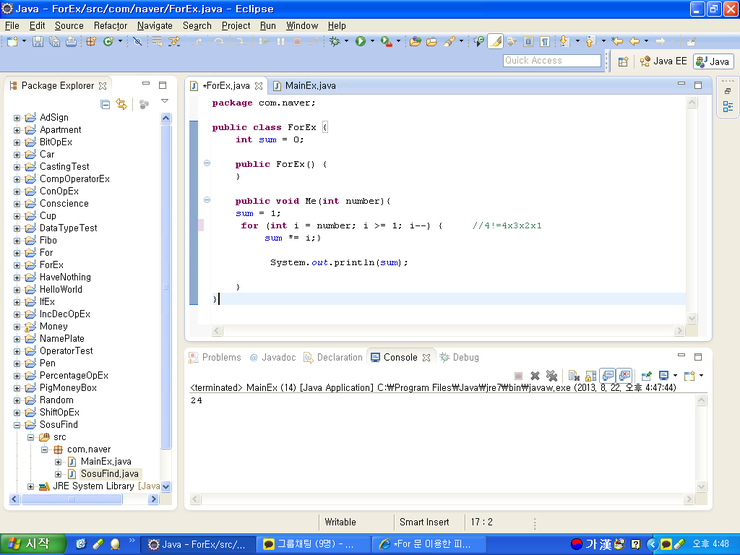Toggle Link with Editor in Package Explorer
740x555 pixels.
point(122,104)
